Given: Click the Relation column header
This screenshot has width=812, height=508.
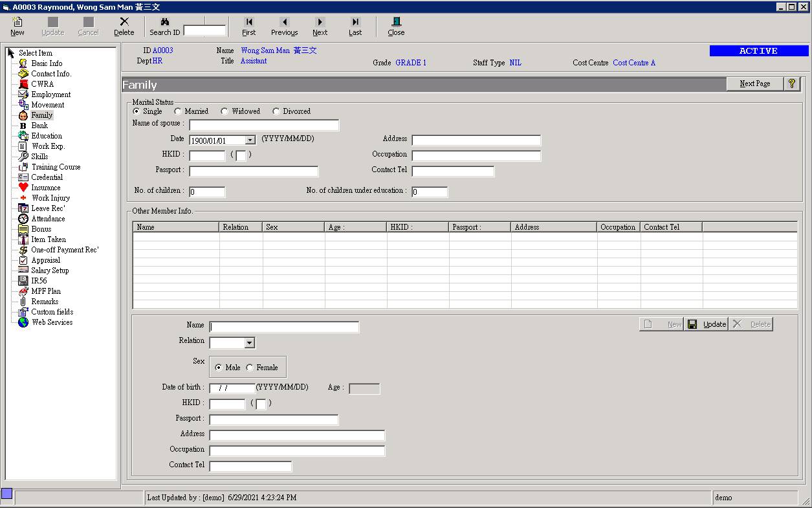Looking at the screenshot, I should 241,227.
